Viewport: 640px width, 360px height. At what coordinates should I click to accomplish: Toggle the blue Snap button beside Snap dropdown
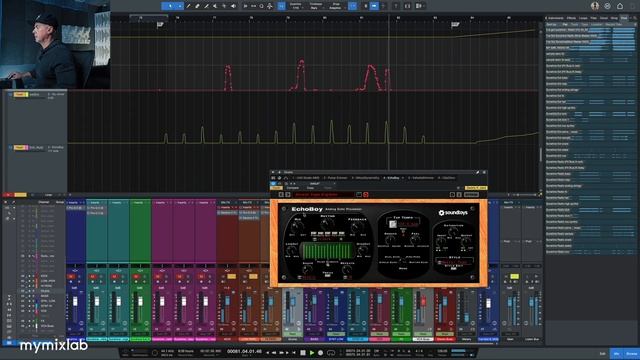pyautogui.click(x=353, y=6)
